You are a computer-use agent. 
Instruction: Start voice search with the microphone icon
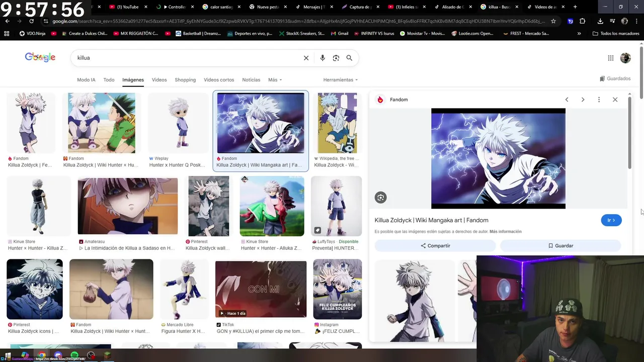(323, 58)
